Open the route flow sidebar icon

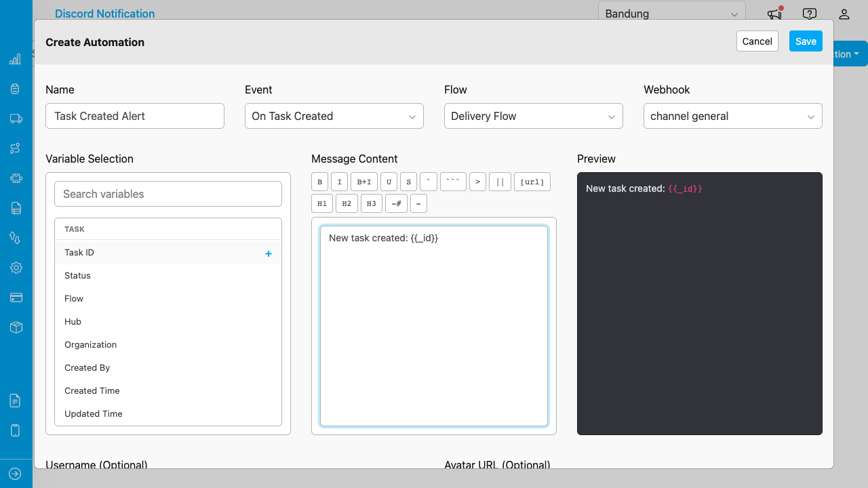click(16, 148)
